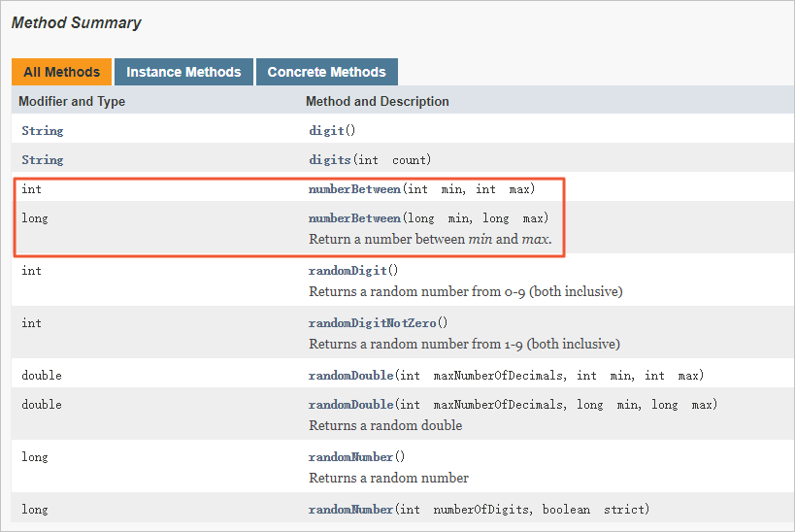Click the "Returns a random double" description

click(385, 425)
